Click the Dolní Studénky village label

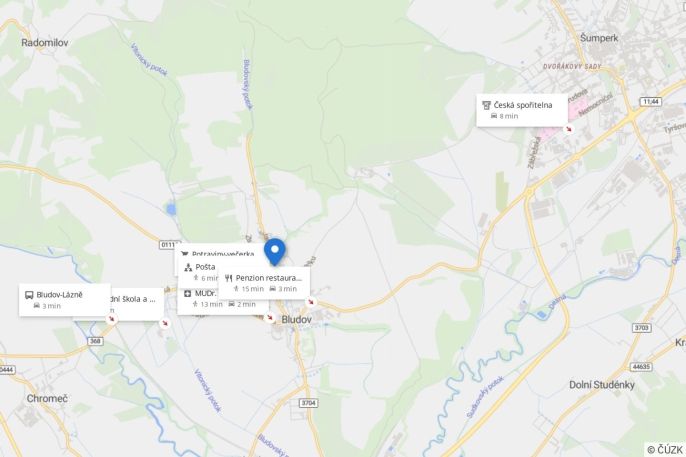(602, 385)
